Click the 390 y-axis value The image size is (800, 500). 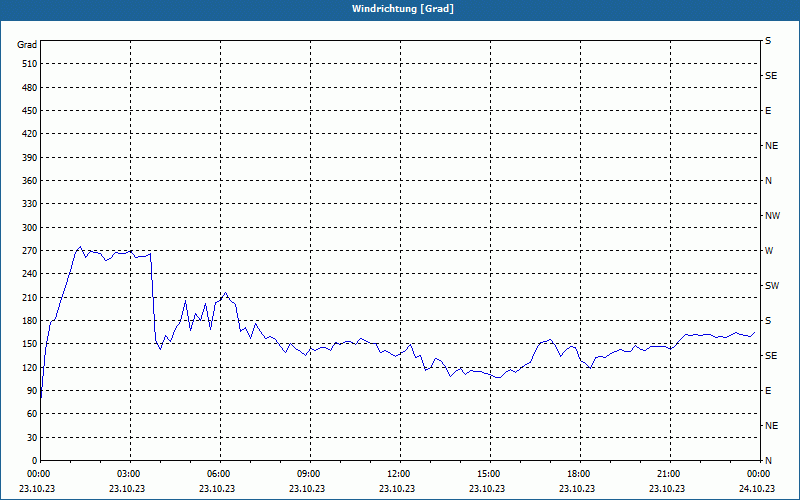30,158
